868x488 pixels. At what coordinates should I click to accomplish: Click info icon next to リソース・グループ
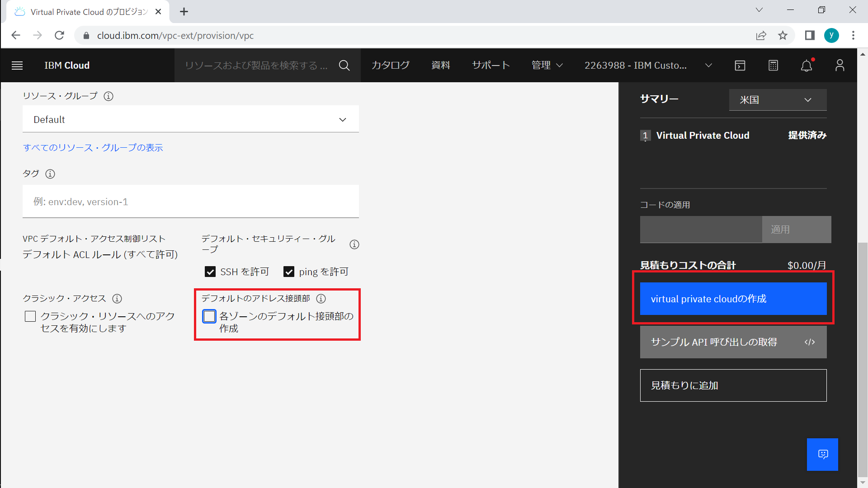coord(108,96)
